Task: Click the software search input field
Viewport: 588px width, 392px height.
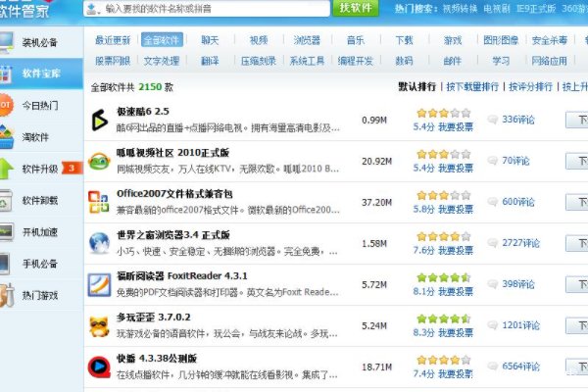Action: click(x=207, y=9)
